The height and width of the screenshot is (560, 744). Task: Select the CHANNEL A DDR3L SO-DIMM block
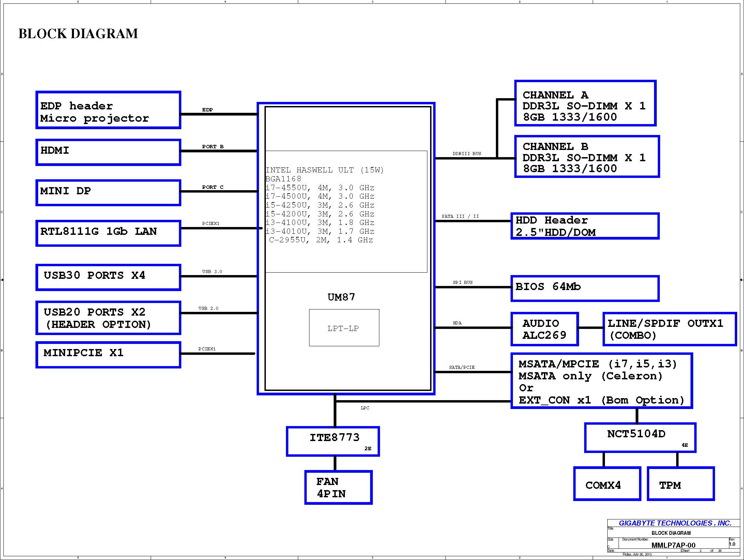coord(585,103)
